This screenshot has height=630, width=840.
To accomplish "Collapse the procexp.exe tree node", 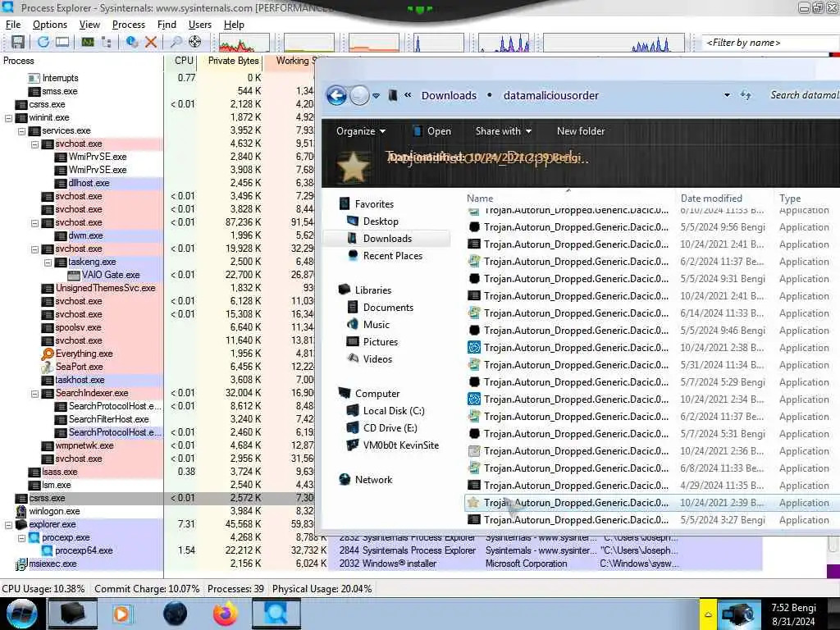I will 21,538.
